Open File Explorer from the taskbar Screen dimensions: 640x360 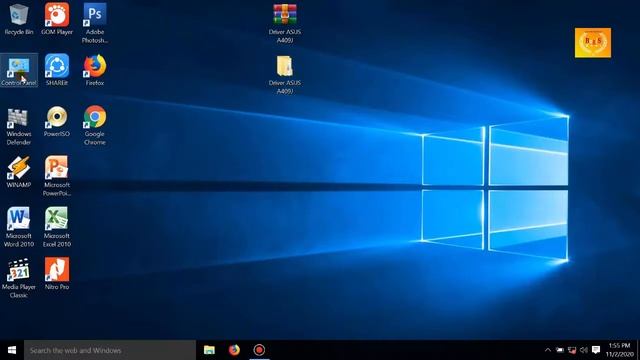[209, 350]
